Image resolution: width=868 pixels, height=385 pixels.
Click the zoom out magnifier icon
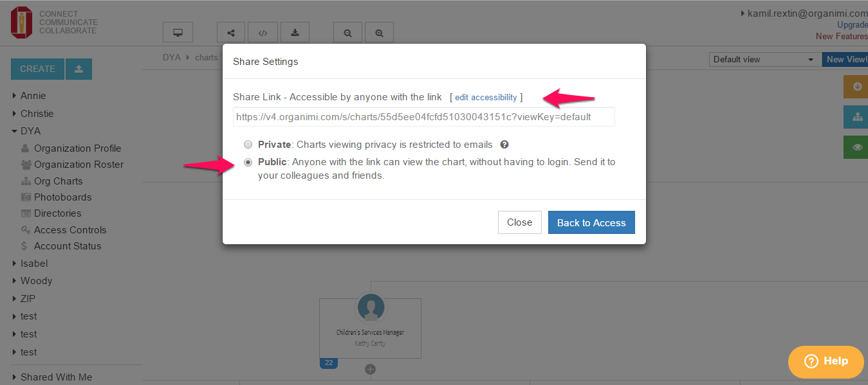347,33
